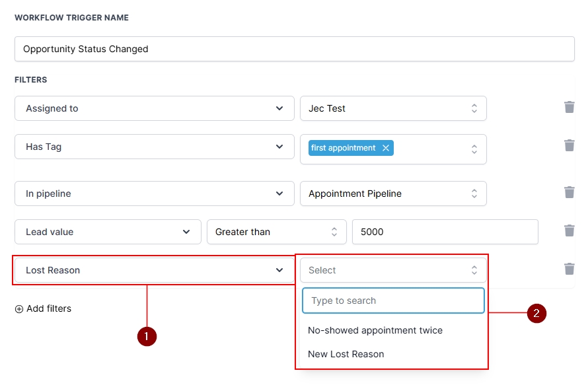Open the Greater than operator selector

point(276,232)
